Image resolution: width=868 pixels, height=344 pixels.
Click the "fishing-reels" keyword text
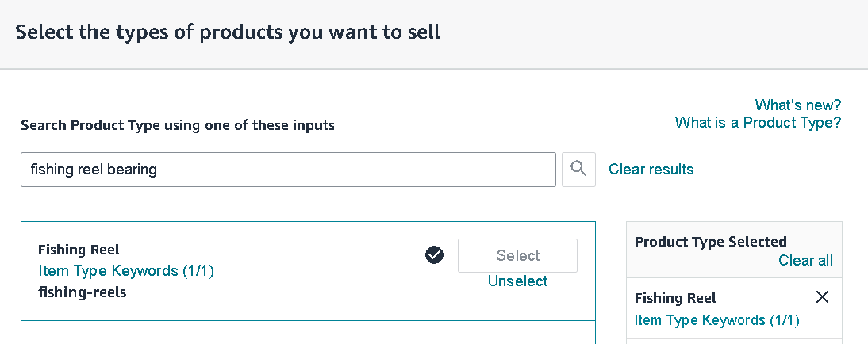[x=83, y=292]
